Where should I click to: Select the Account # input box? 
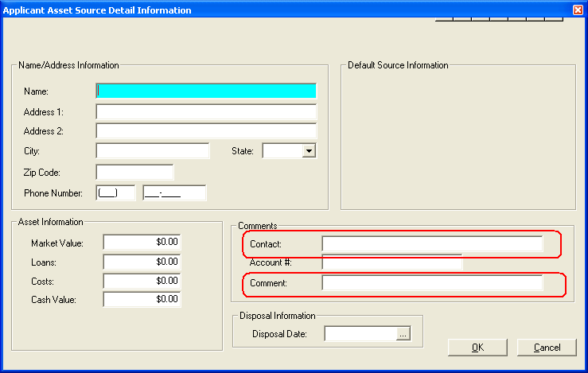coord(391,262)
